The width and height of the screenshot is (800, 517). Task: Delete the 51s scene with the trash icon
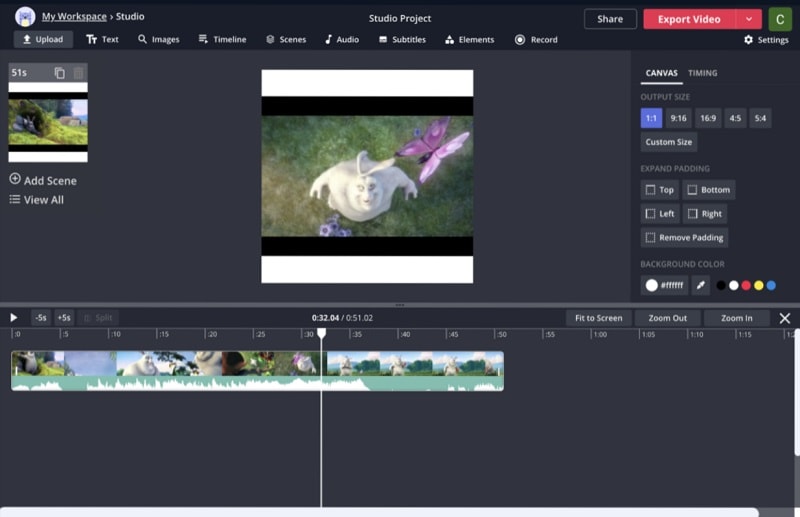pos(78,73)
